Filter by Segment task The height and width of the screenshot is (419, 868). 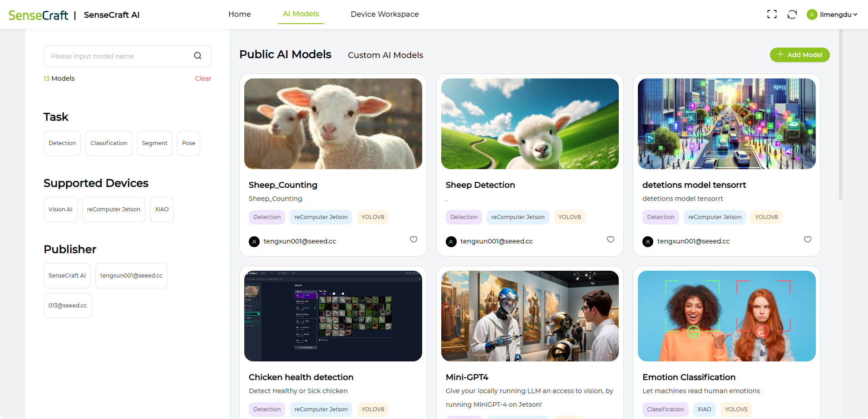pos(155,143)
